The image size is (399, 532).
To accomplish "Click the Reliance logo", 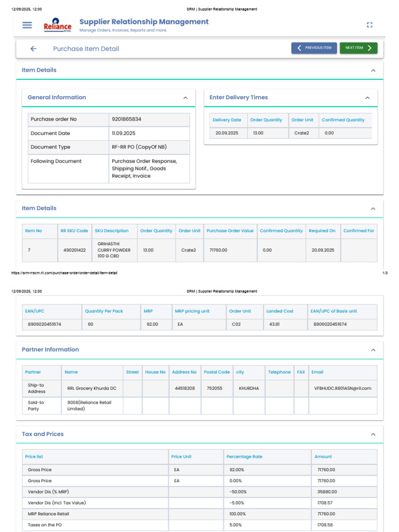I will click(x=57, y=25).
